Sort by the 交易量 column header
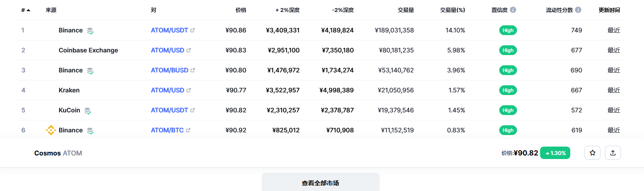Image resolution: width=644 pixels, height=191 pixels. tap(405, 10)
